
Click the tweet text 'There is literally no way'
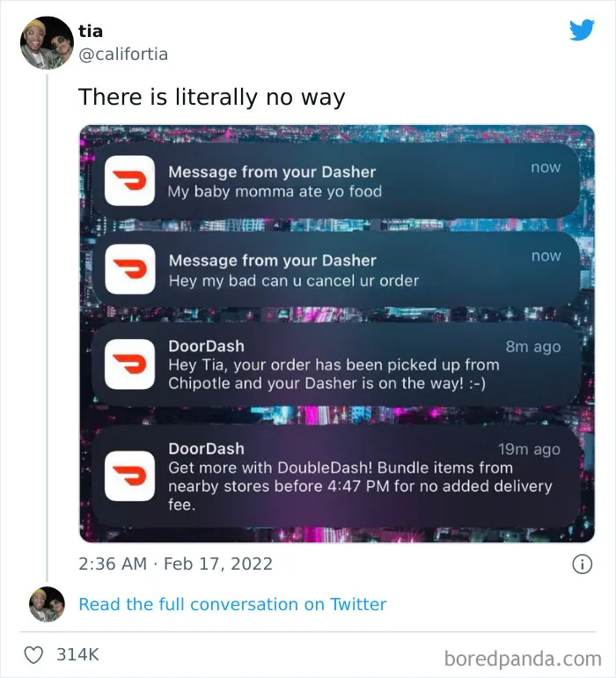(212, 97)
